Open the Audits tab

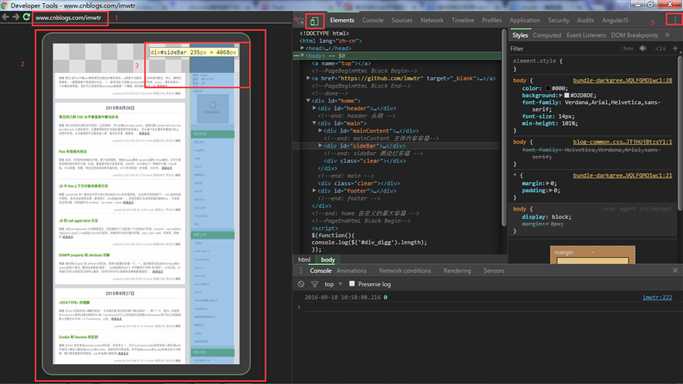585,20
